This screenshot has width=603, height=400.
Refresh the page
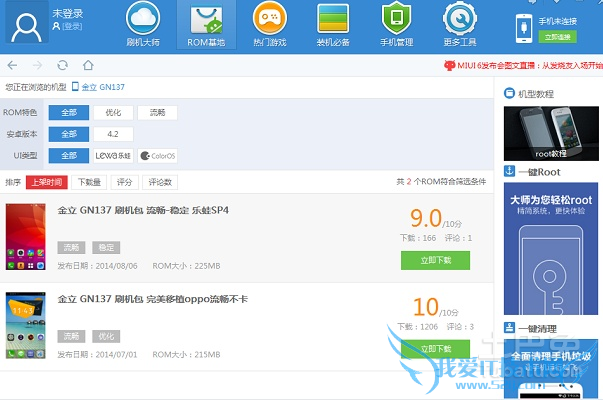(x=63, y=65)
